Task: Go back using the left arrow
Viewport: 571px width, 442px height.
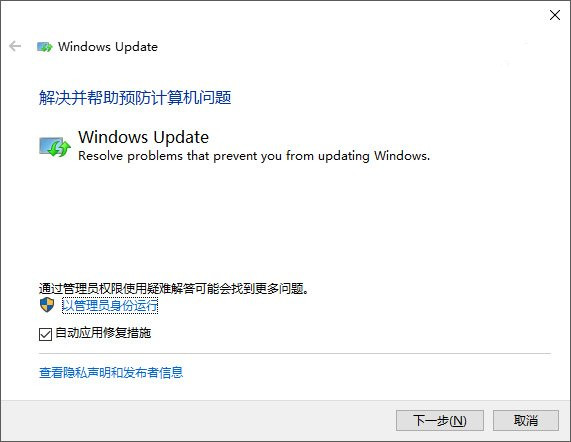Action: (15, 46)
